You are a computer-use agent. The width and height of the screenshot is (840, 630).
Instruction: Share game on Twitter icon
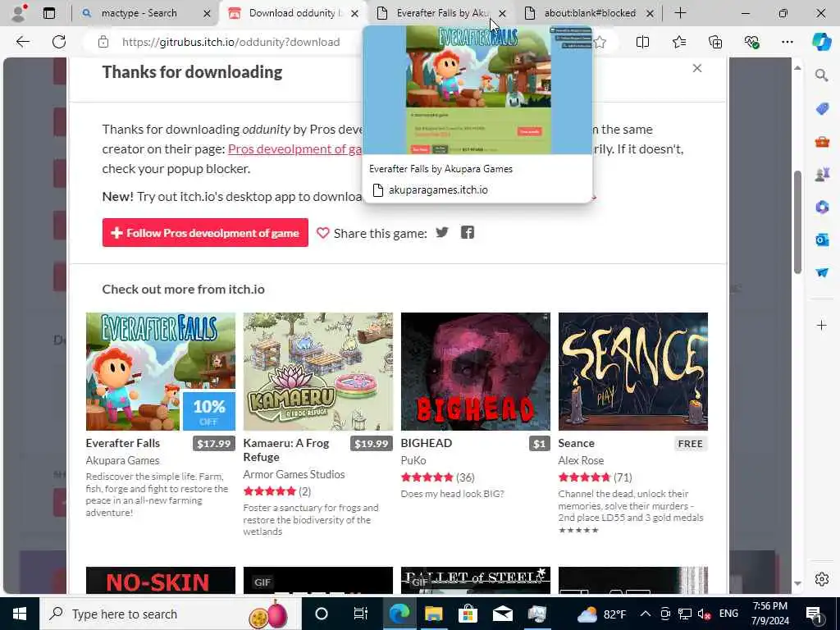442,232
